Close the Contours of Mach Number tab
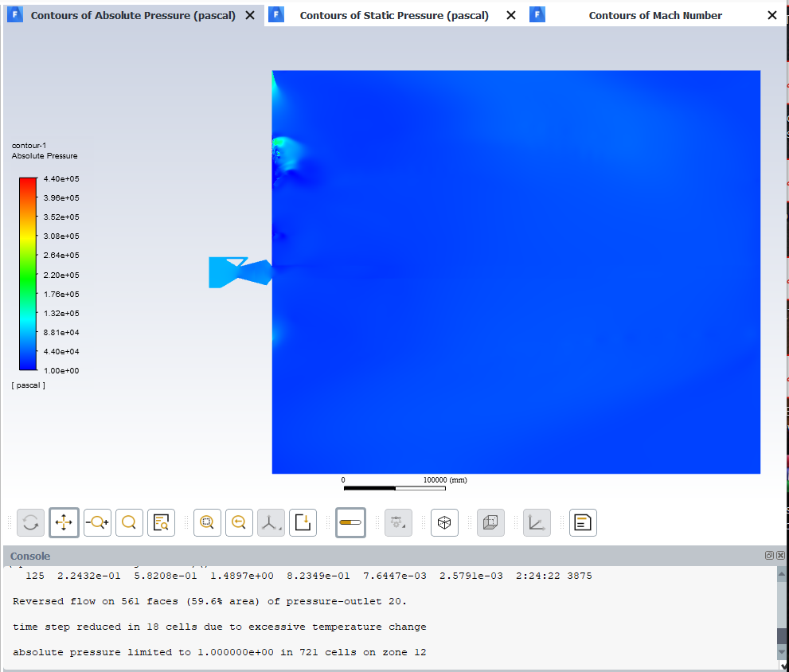789x672 pixels. [x=772, y=16]
